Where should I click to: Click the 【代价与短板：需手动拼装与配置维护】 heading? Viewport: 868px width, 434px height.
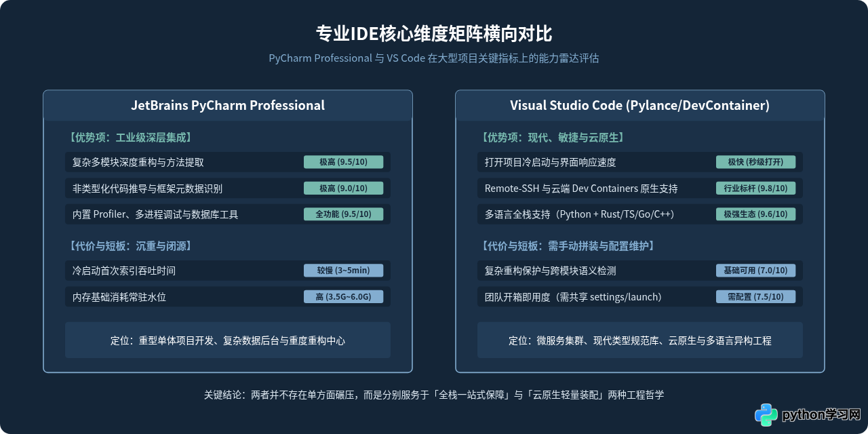coord(568,246)
